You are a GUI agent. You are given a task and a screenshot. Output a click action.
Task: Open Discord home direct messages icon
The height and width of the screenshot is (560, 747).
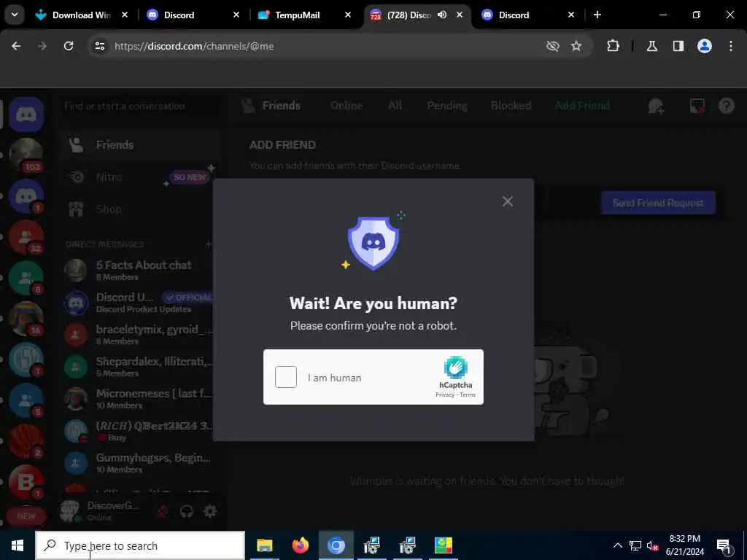27,114
